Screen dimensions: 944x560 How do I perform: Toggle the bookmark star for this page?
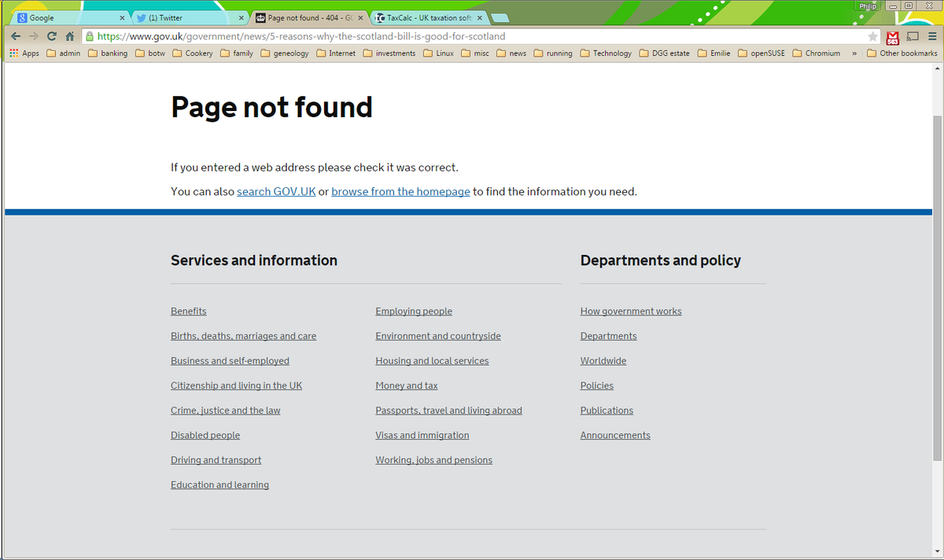[873, 35]
